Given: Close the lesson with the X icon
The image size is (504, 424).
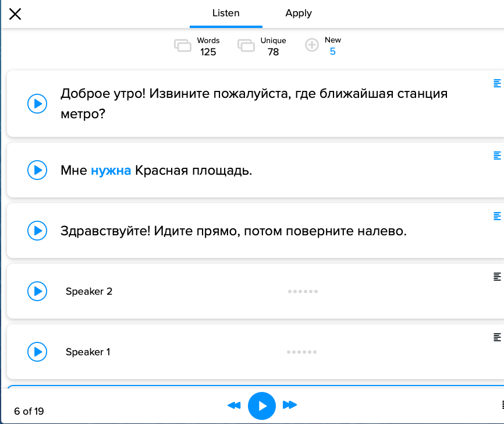Looking at the screenshot, I should (15, 14).
